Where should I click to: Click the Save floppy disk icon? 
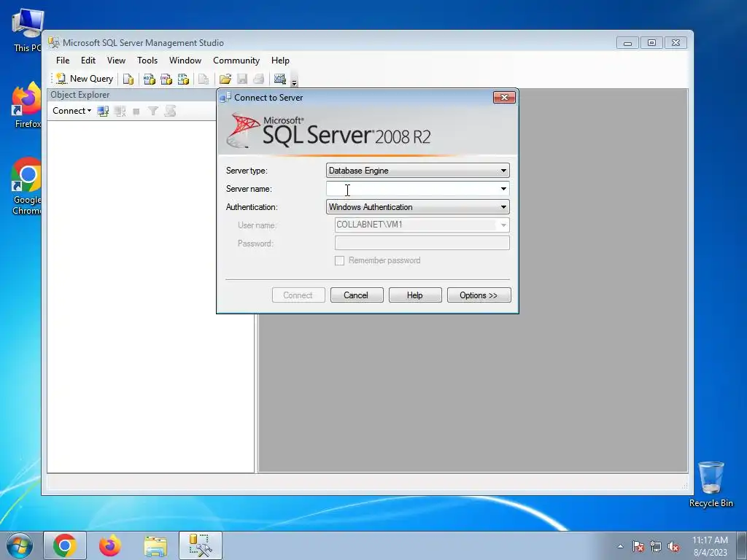click(x=242, y=79)
